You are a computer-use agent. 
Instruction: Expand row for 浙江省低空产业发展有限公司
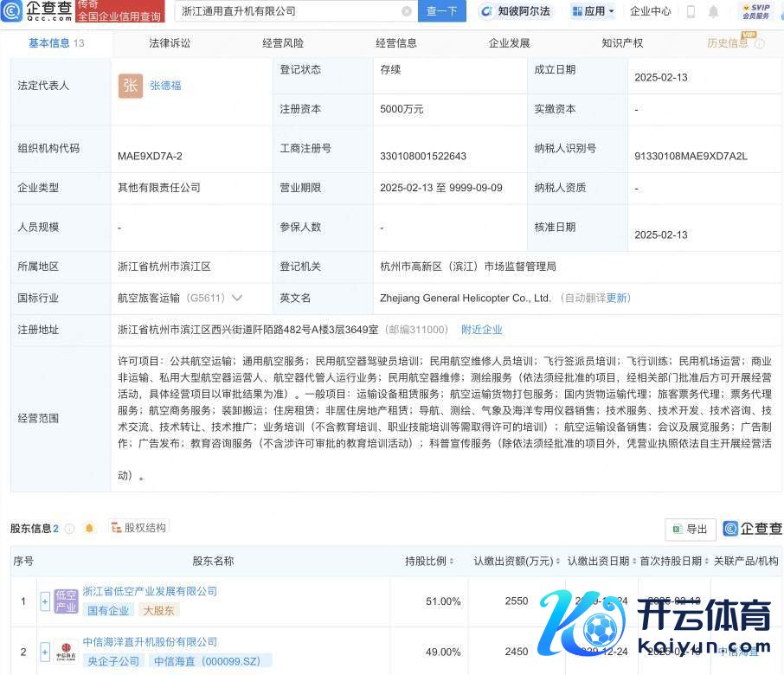pyautogui.click(x=45, y=601)
